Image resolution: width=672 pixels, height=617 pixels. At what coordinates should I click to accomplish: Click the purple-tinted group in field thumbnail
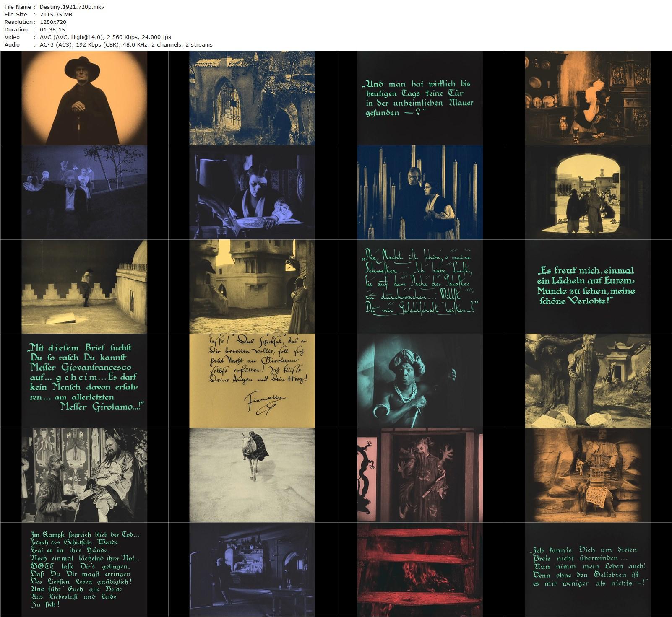84,192
